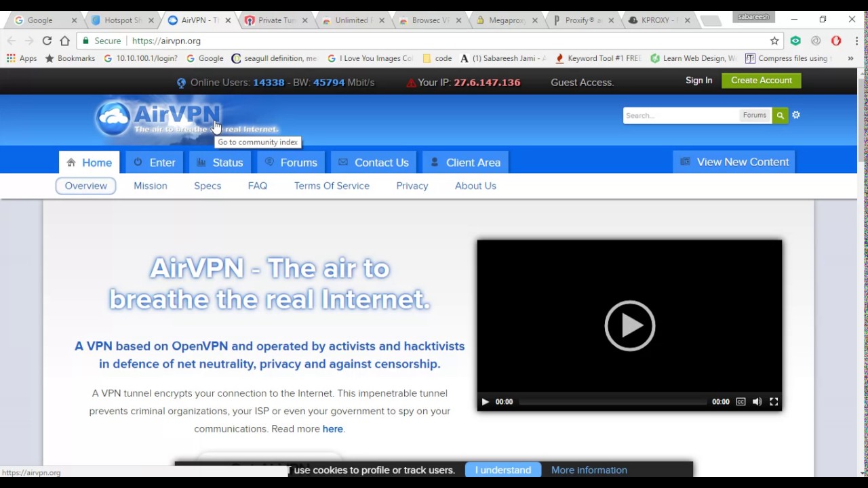Enter fullscreen video mode
868x488 pixels.
tap(774, 402)
